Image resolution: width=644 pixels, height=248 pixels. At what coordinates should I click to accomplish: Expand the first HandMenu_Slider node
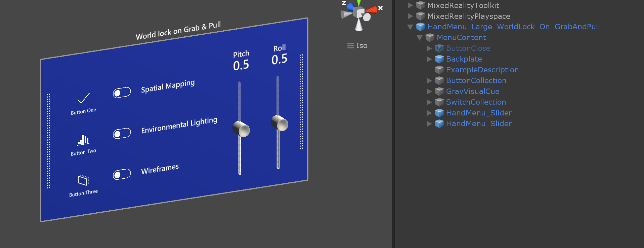429,113
